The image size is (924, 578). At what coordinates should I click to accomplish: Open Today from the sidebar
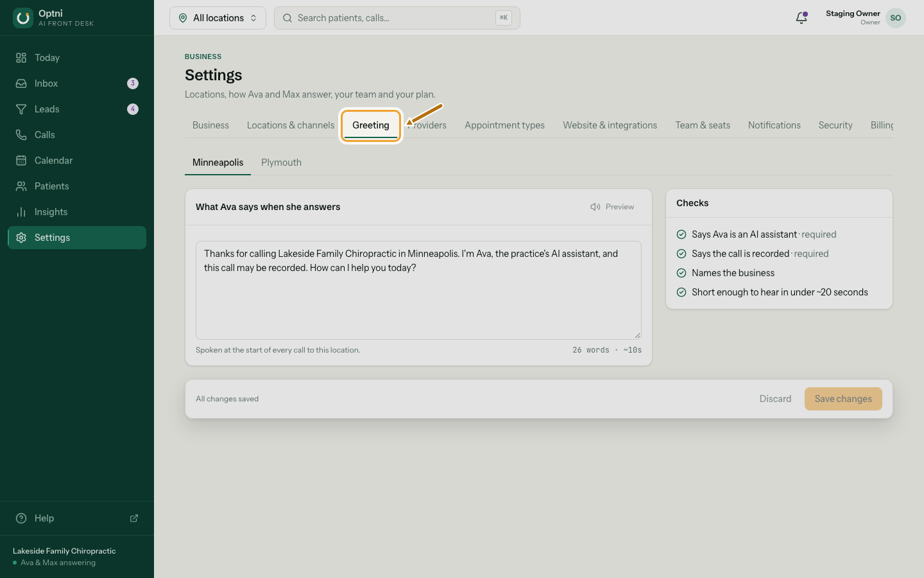[77, 58]
